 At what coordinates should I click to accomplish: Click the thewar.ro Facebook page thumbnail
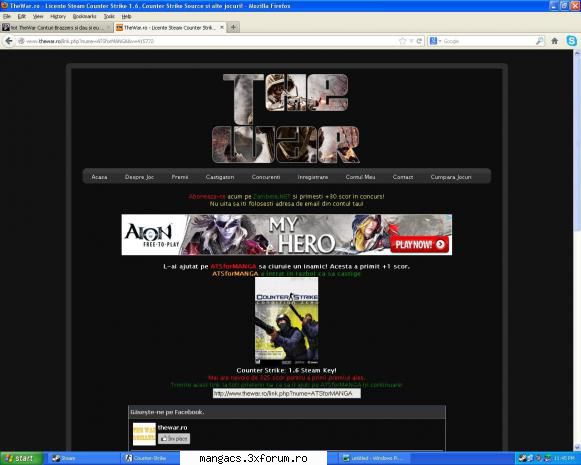tap(144, 434)
